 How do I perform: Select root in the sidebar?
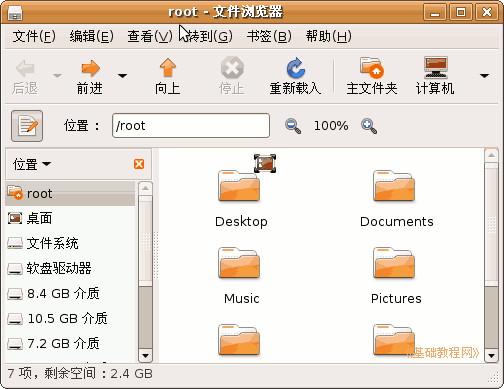click(x=70, y=193)
